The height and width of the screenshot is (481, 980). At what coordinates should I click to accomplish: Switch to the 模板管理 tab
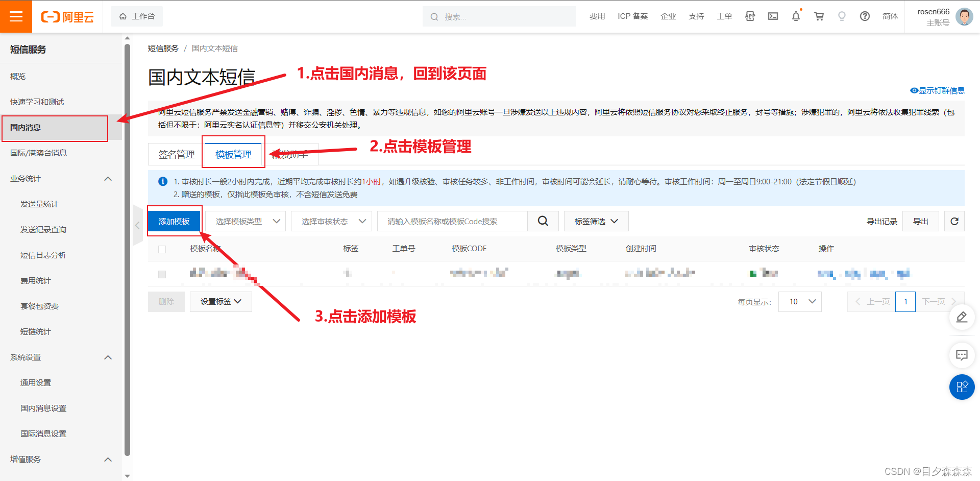(x=233, y=154)
